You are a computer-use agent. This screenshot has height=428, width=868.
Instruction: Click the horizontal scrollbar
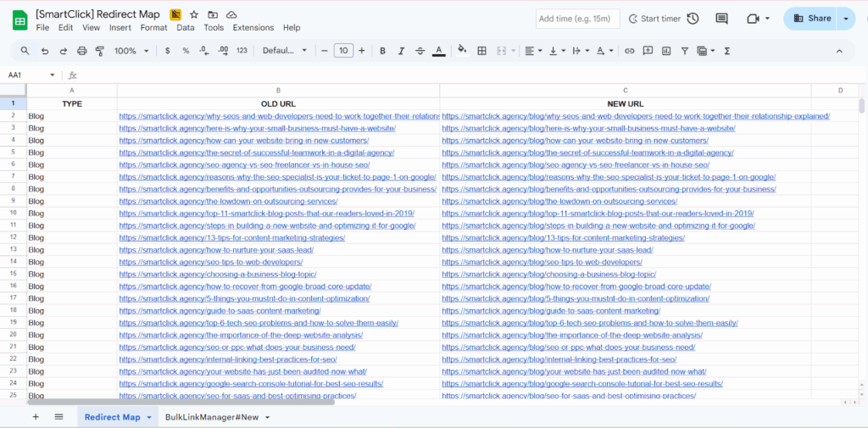pos(181,402)
